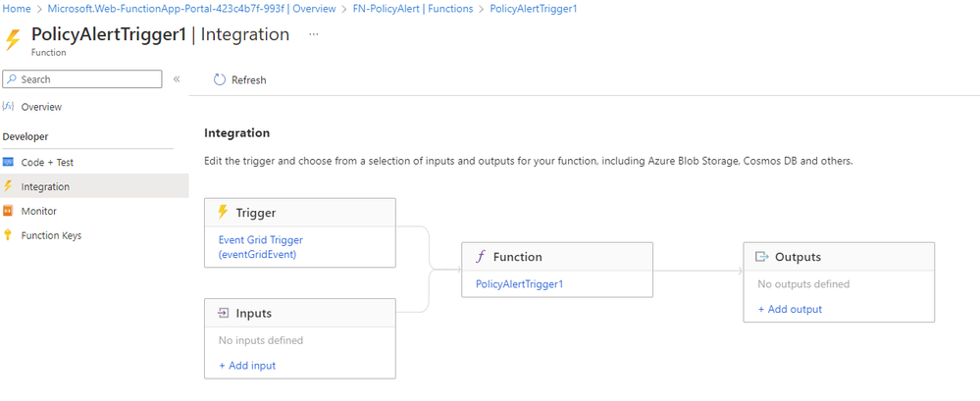Open the ellipsis more options menu
This screenshot has height=401, width=980.
coord(314,34)
